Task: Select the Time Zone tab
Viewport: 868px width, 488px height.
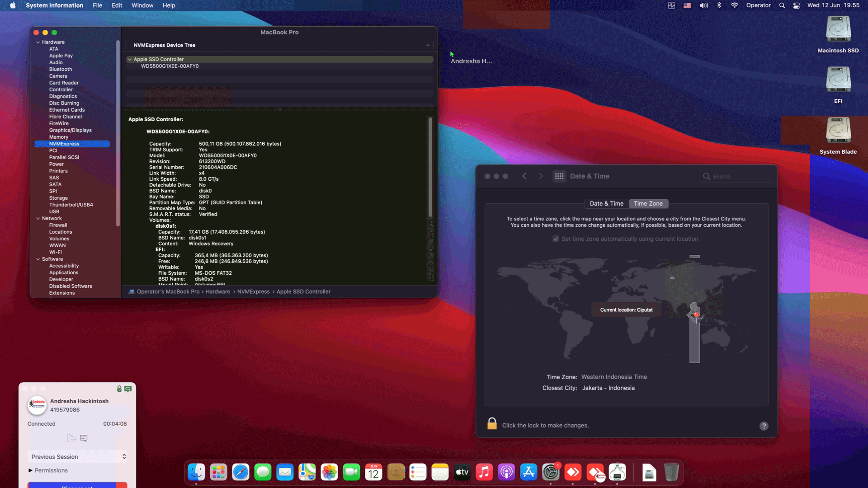Action: click(x=648, y=204)
